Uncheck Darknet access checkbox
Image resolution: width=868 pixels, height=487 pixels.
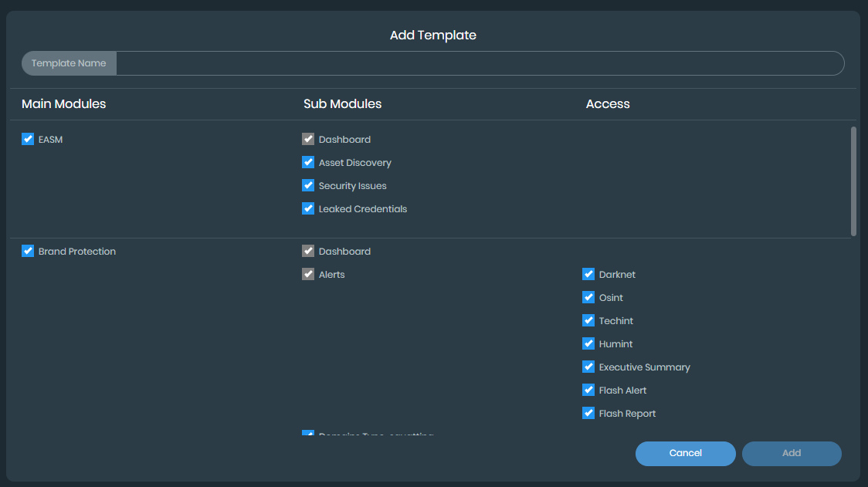point(588,275)
